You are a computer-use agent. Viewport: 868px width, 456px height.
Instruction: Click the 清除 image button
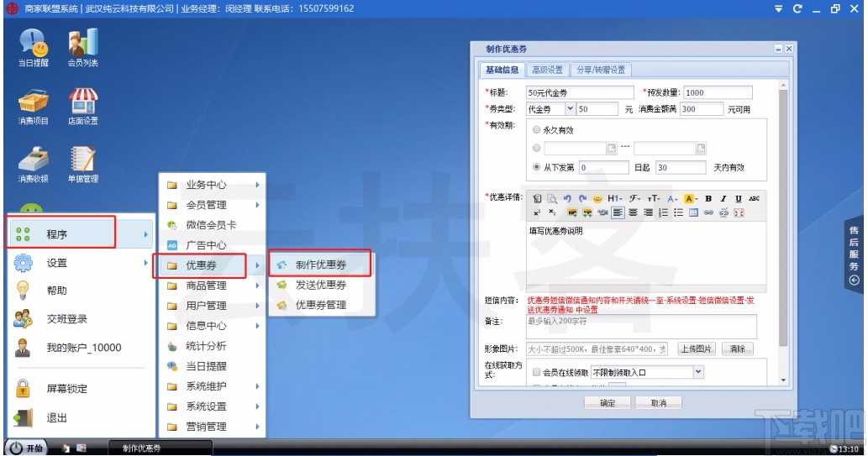(x=738, y=349)
